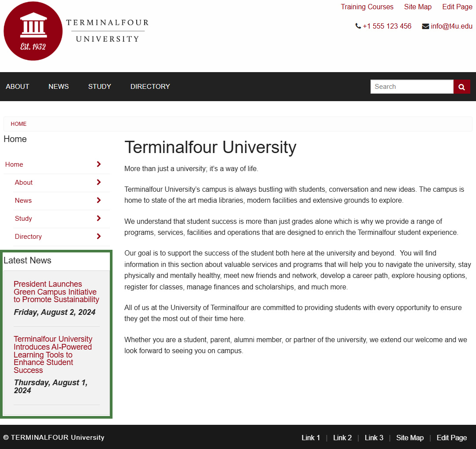Click the magnifying glass search button
The height and width of the screenshot is (449, 476).
tap(461, 87)
